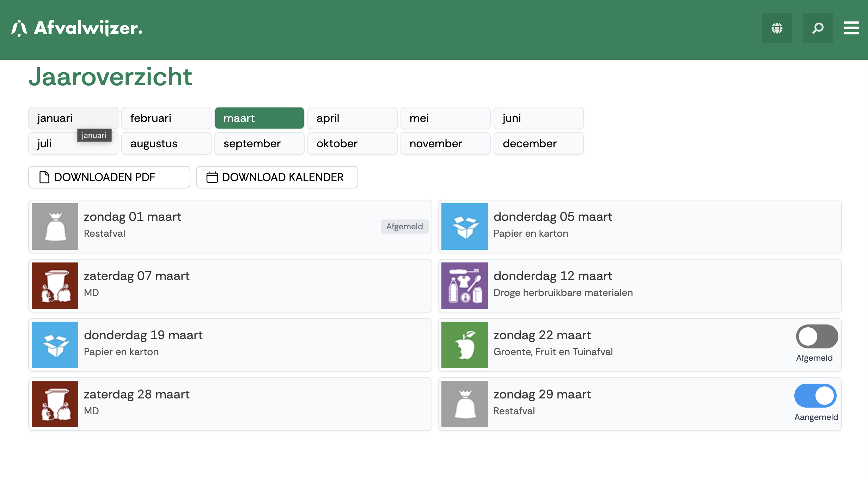Select the MD bin icon for zaterdag 07 maart
Viewport: 868px width, 477px height.
click(x=55, y=285)
